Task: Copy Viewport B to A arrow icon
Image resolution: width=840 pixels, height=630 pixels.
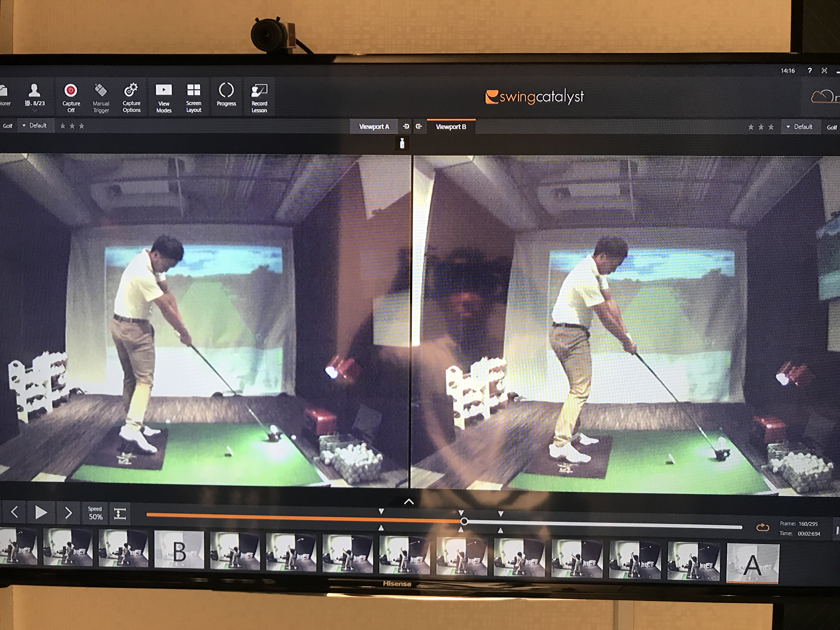Action: click(419, 126)
